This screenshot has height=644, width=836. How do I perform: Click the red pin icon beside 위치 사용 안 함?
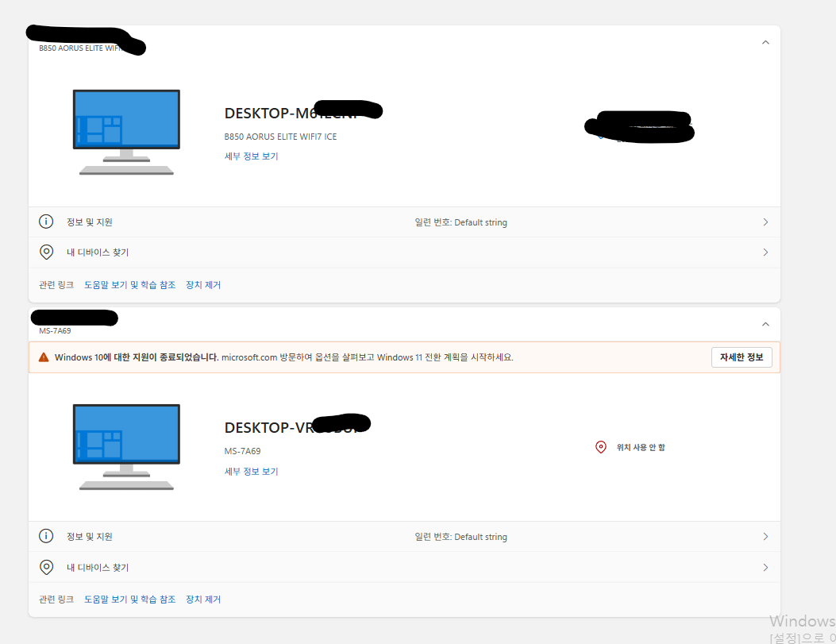[601, 447]
